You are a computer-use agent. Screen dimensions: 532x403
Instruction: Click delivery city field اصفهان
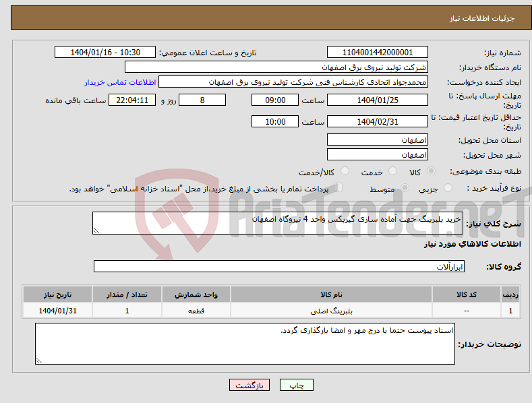point(378,155)
